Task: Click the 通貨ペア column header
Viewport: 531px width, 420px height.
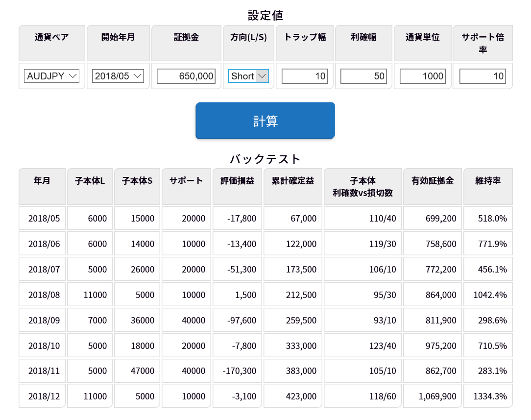Action: (x=52, y=43)
